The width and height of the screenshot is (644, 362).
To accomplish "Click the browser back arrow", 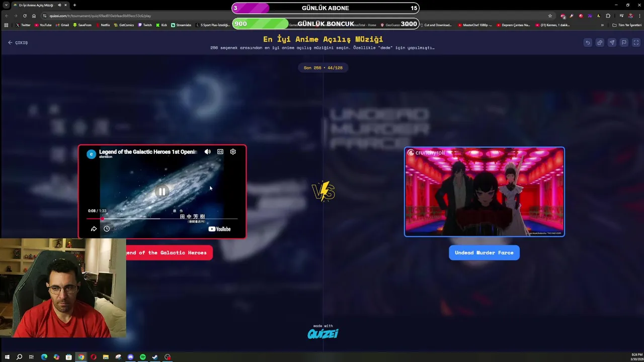I will coord(7,16).
